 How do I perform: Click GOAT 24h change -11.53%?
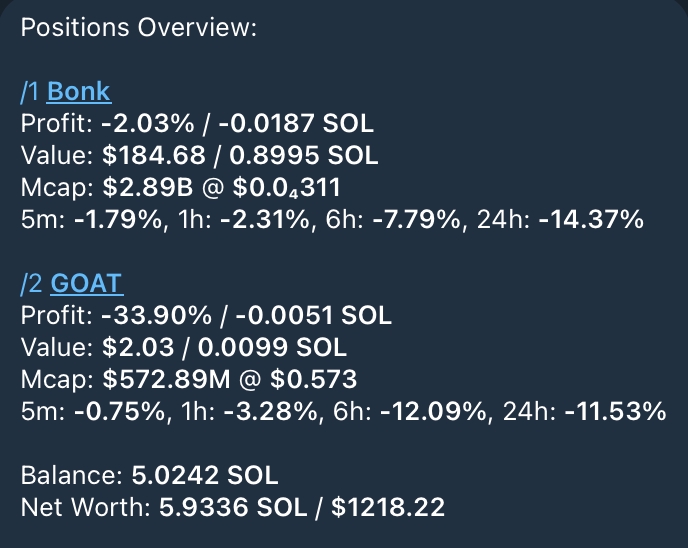pyautogui.click(x=614, y=412)
